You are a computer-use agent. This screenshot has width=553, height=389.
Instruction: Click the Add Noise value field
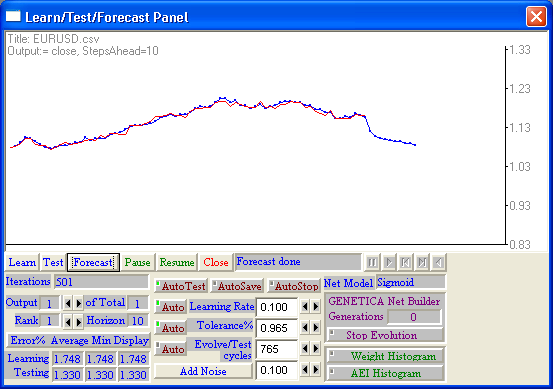[x=277, y=370]
